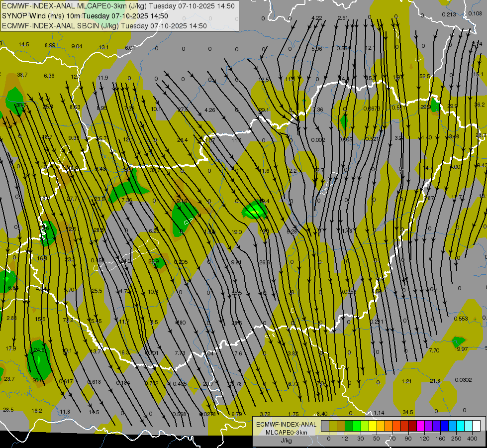Choose the white swatch at legend end
487x448 pixels.
pos(476,426)
